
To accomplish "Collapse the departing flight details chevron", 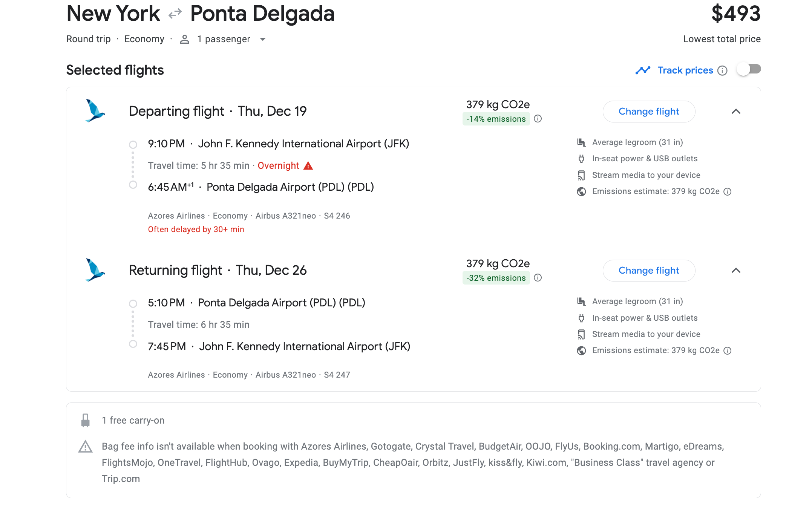I will [736, 112].
